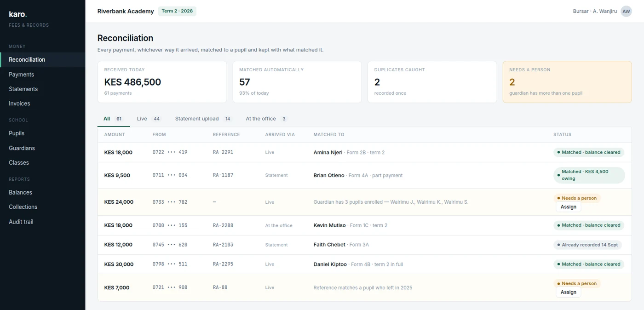Viewport: 644px width, 310px height.
Task: Click reference RA-2288
Action: 223,225
